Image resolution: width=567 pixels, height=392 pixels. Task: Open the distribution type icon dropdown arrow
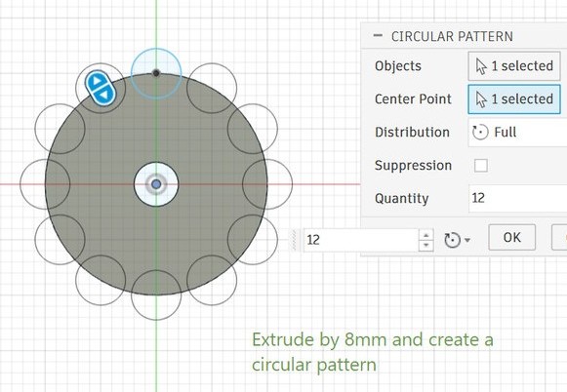point(467,240)
